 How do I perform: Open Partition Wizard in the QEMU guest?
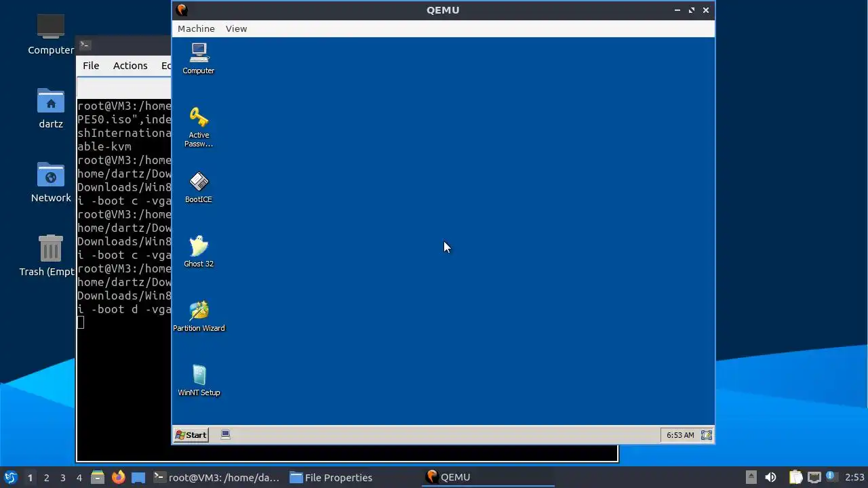(199, 317)
